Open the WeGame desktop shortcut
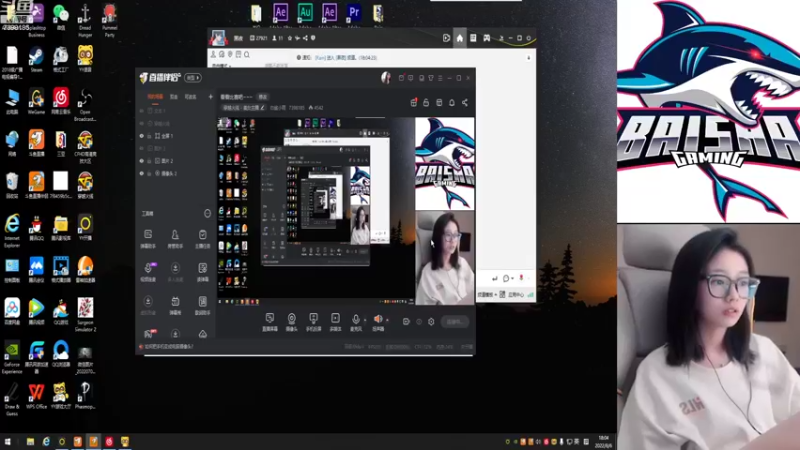 [36, 101]
